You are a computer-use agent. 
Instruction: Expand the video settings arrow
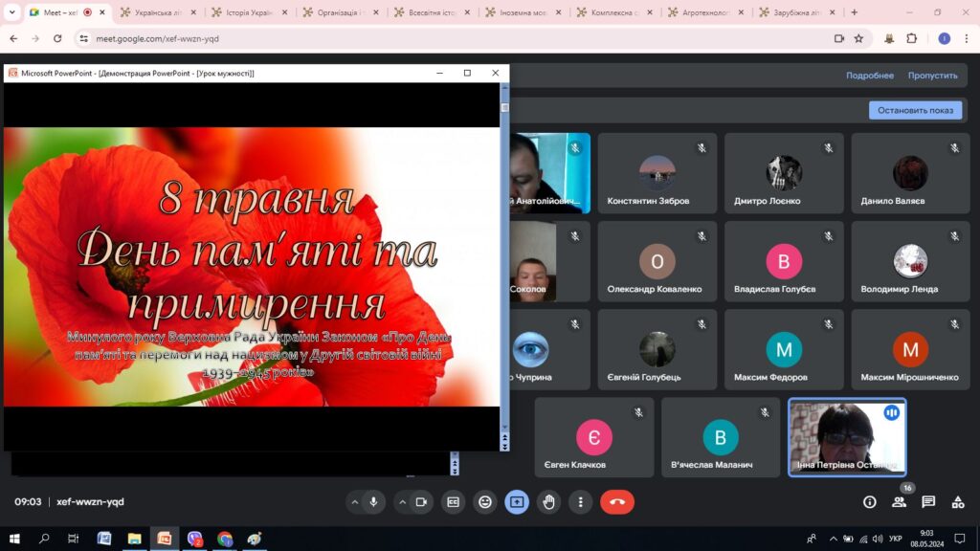[x=402, y=501]
